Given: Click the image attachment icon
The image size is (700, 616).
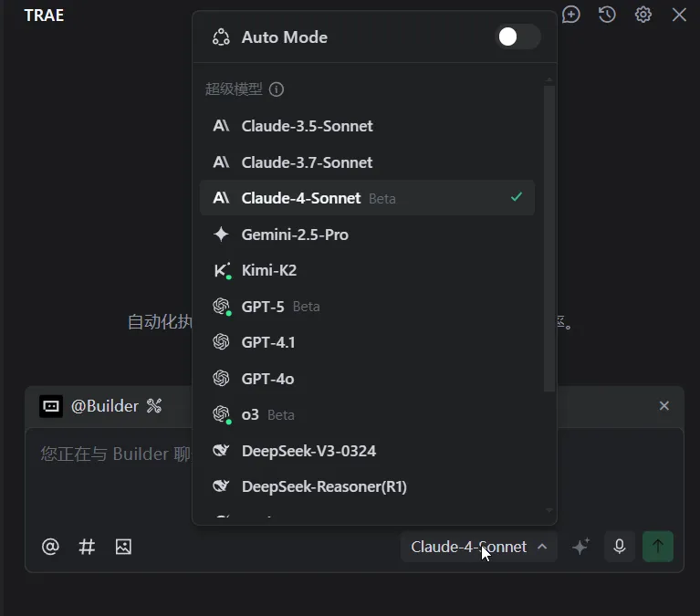Looking at the screenshot, I should 123,547.
